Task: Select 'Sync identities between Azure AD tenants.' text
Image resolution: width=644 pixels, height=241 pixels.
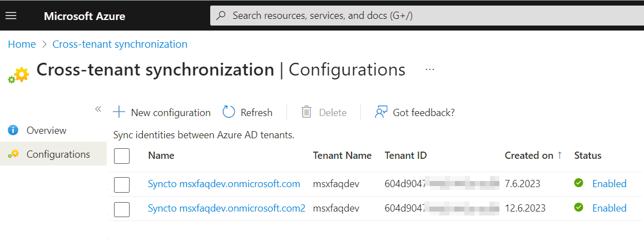Action: [204, 135]
